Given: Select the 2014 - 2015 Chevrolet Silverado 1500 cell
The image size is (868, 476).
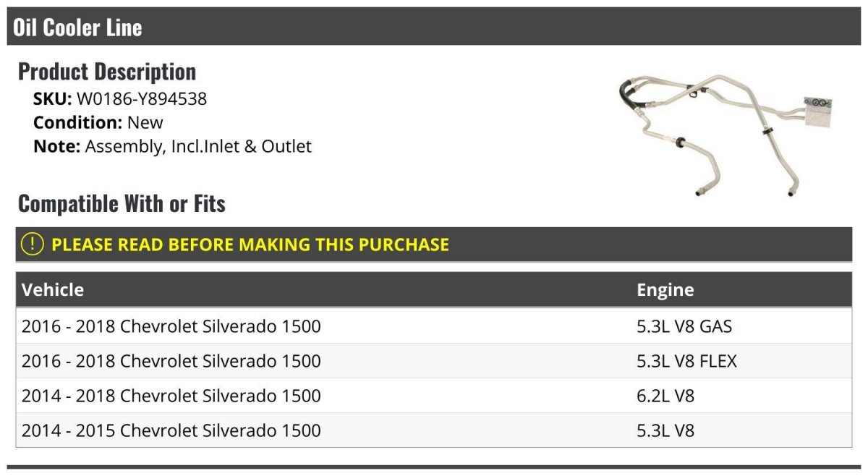Looking at the screenshot, I should click(x=171, y=430).
